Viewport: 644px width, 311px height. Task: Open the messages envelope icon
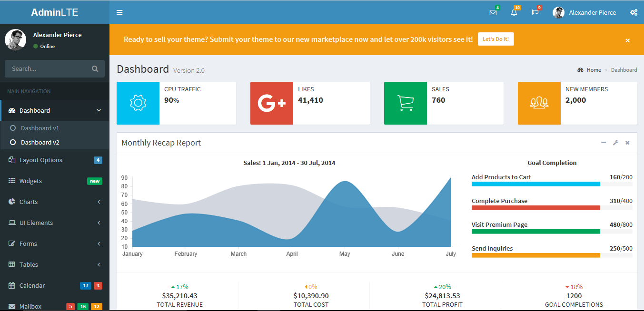pyautogui.click(x=493, y=12)
